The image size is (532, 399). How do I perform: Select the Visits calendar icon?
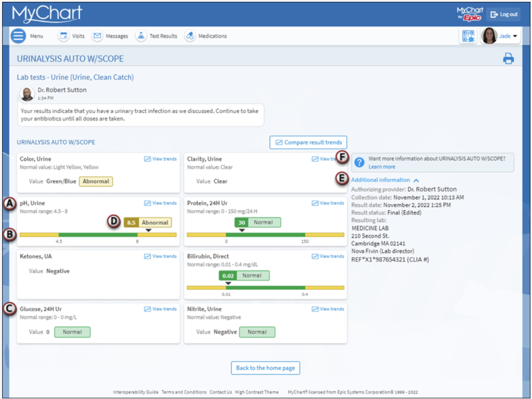point(63,36)
